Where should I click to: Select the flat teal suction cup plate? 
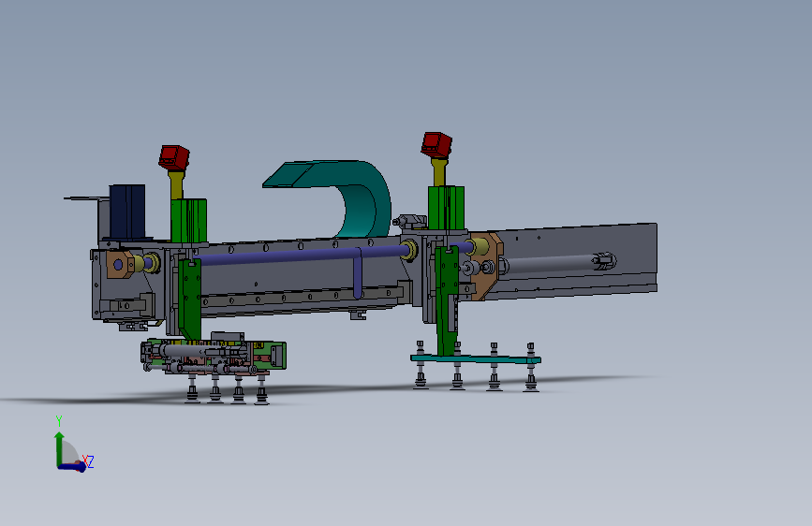pyautogui.click(x=476, y=358)
